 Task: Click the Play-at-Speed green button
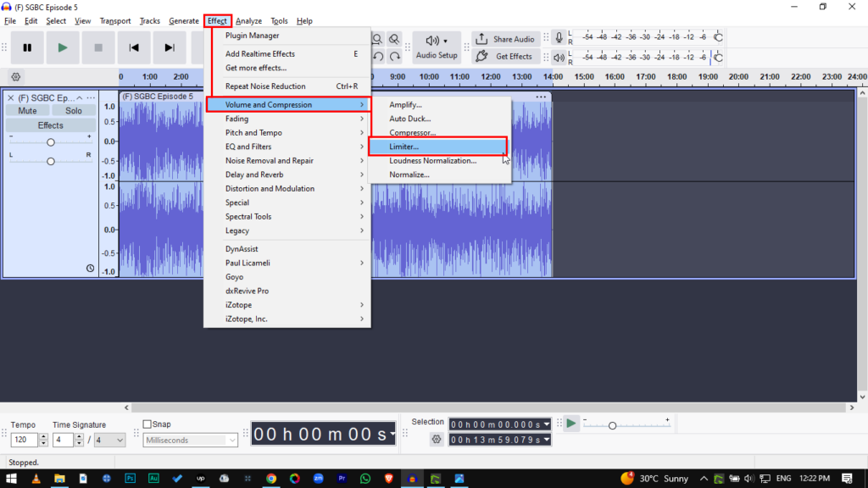point(572,423)
